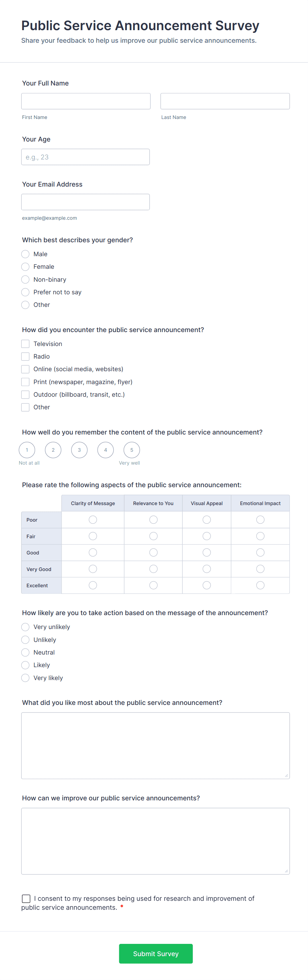Screen dimensions: 308x980
Task: Focus the Your Age field
Action: tap(85, 157)
